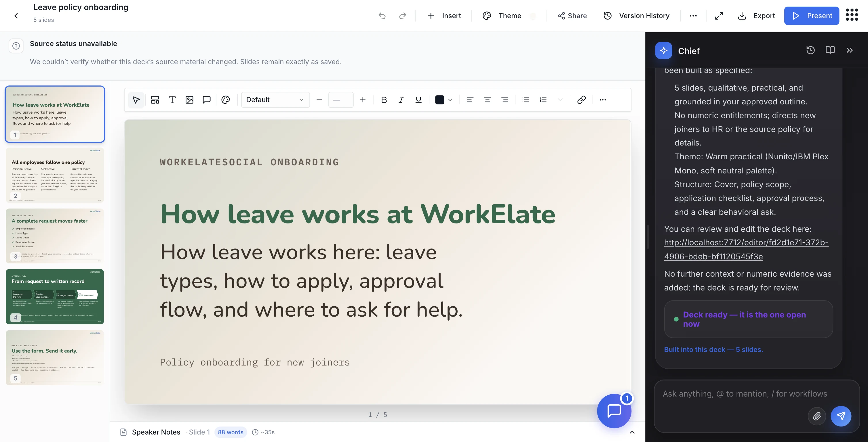
Task: Click 'Built into this deck — 5 slides.' link
Action: tap(713, 349)
